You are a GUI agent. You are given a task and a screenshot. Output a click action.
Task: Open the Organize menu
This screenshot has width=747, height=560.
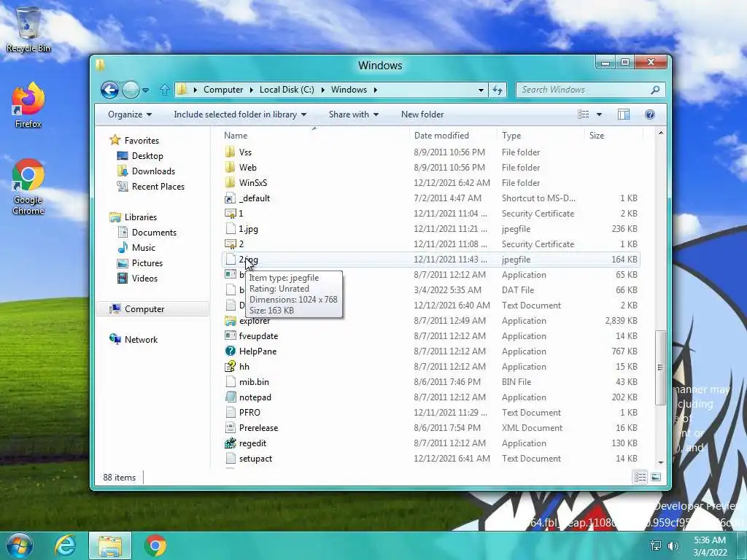(130, 114)
